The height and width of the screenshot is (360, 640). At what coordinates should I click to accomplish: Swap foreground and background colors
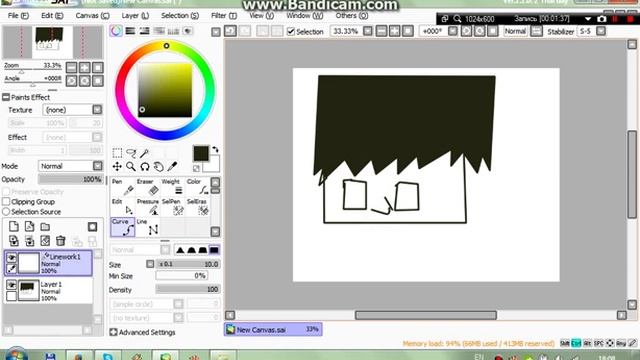[x=215, y=149]
